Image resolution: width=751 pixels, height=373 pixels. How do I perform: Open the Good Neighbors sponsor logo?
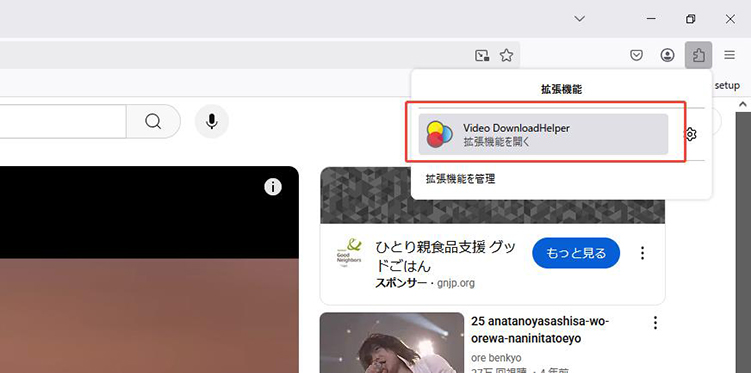pyautogui.click(x=349, y=253)
